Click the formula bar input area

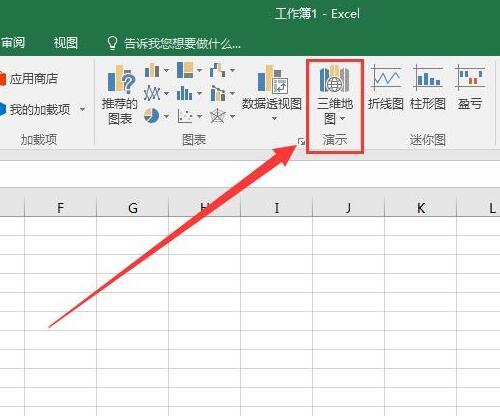tap(250, 174)
